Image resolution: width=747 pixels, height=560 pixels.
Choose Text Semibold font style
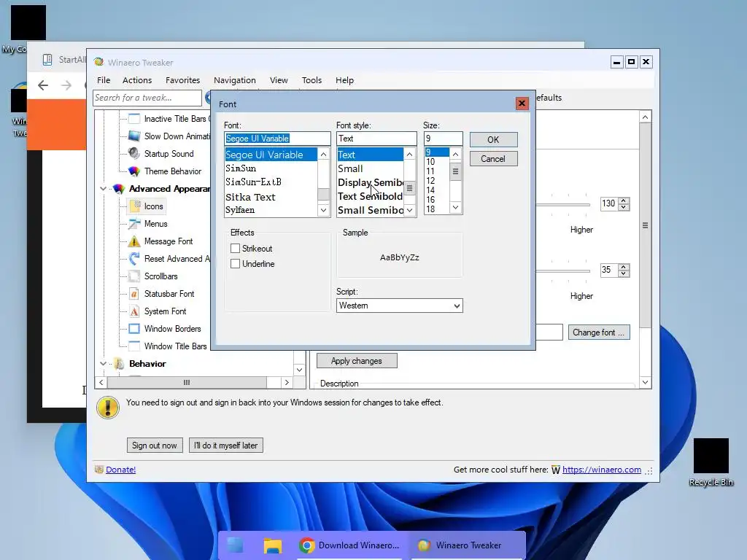[370, 196]
